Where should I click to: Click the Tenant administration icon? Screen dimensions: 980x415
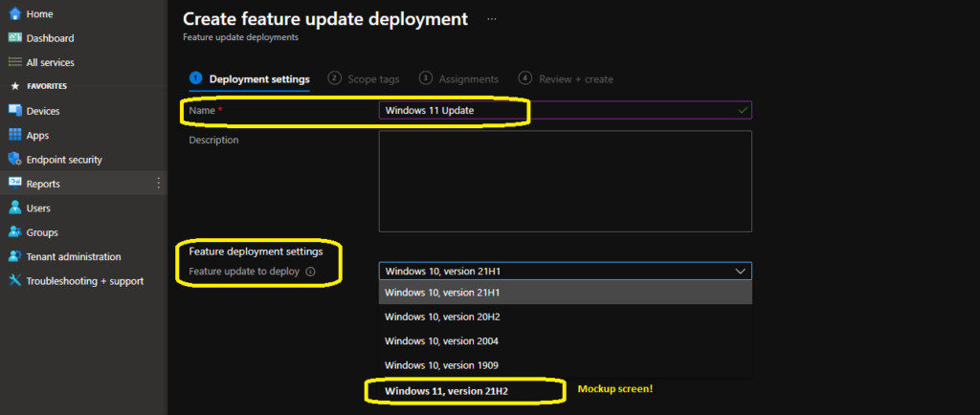(x=15, y=256)
